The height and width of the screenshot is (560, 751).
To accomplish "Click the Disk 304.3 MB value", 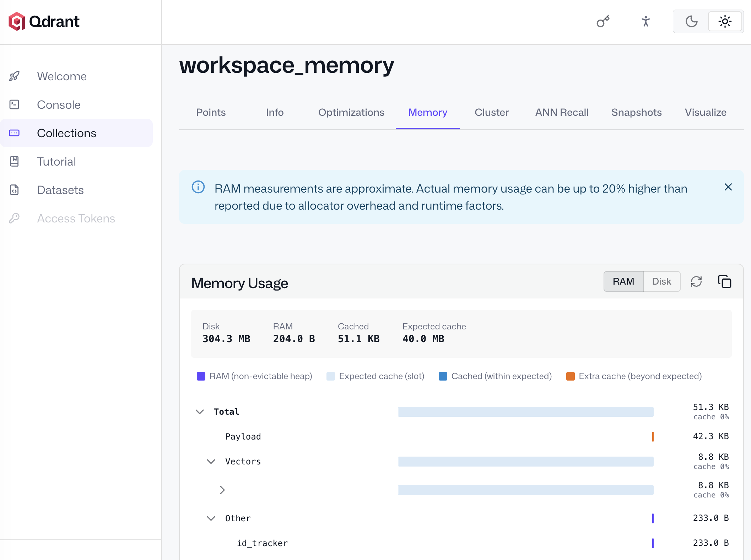I will pyautogui.click(x=226, y=339).
